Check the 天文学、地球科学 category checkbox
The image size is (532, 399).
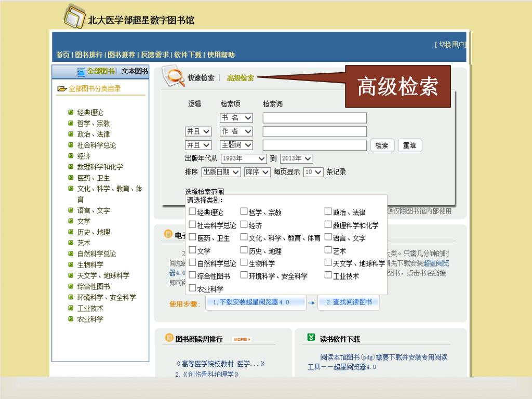328,262
